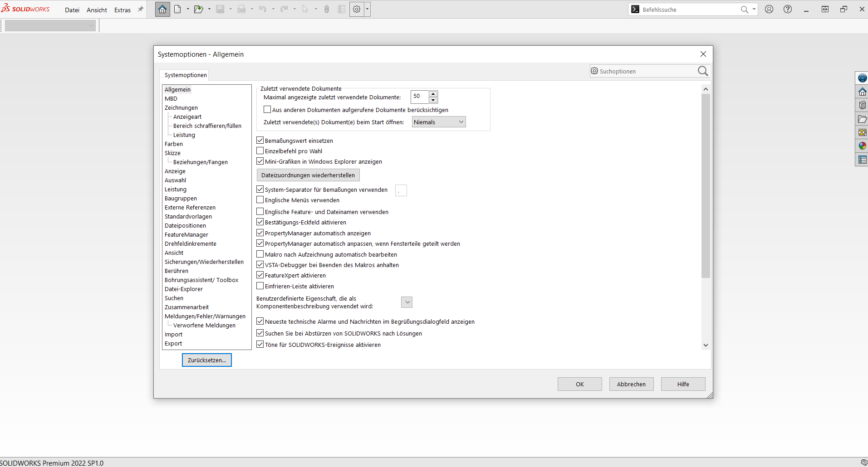Expand the Save dropdown arrow
Screen dimensions: 868x467
point(230,9)
